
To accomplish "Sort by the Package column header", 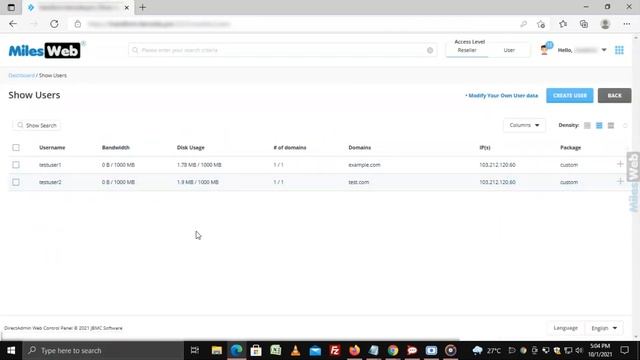I will [x=570, y=147].
